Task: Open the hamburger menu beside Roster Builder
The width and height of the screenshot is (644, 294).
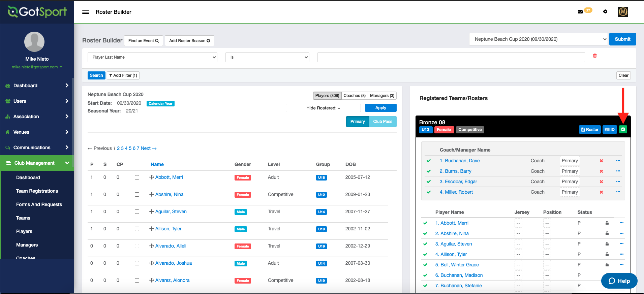Action: [x=86, y=12]
